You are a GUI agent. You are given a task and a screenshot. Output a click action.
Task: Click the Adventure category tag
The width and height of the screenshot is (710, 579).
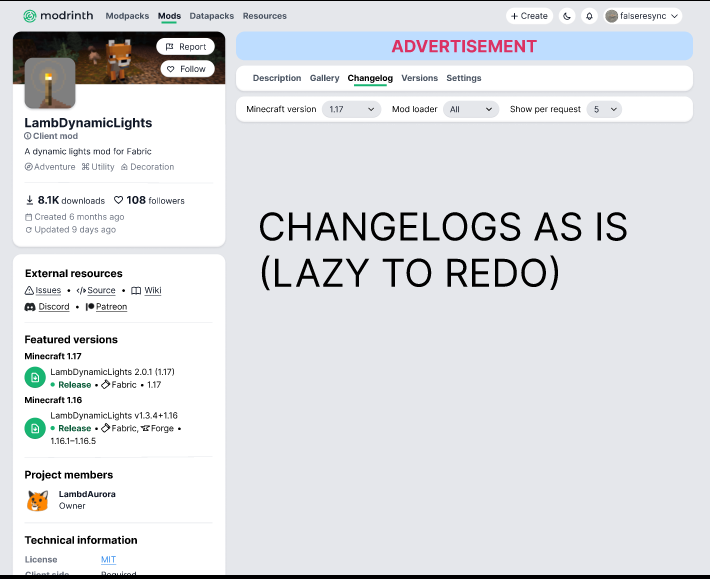[50, 167]
